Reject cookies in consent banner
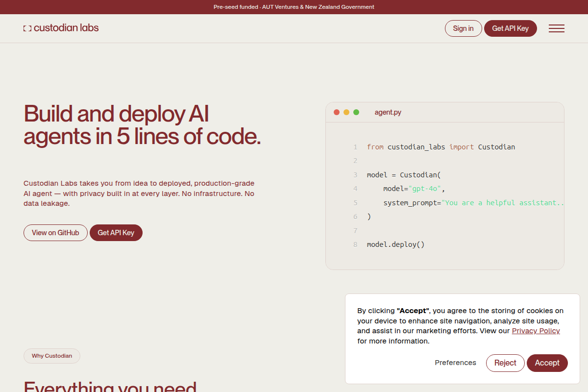 tap(505, 363)
